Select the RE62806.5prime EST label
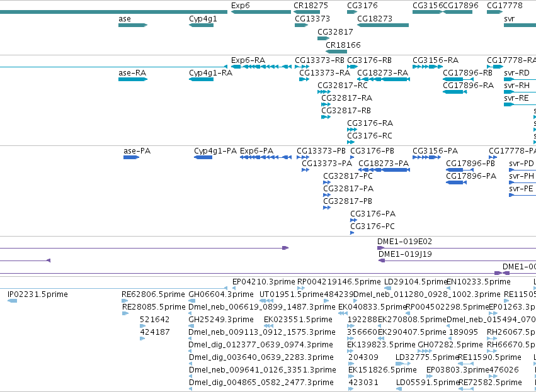 coord(154,294)
